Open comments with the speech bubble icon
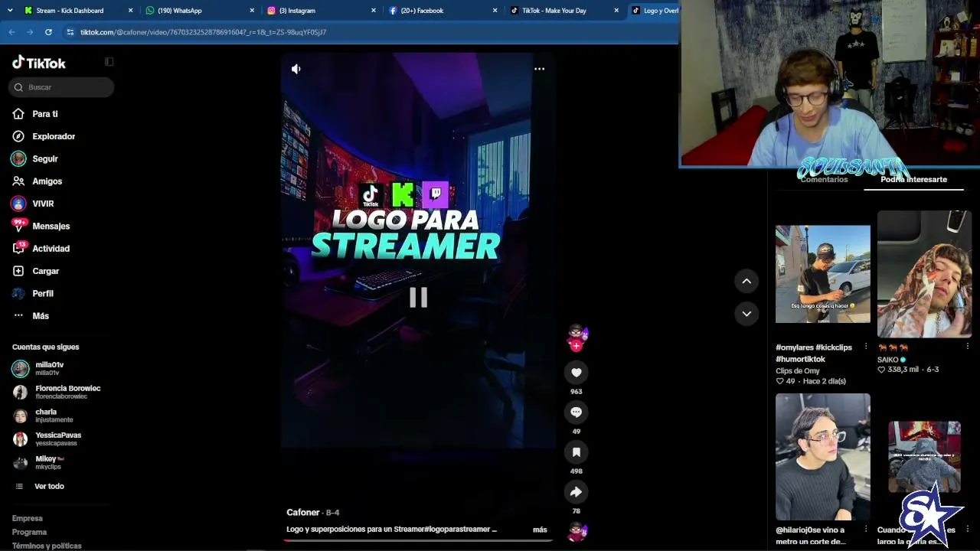980x551 pixels. [x=577, y=412]
